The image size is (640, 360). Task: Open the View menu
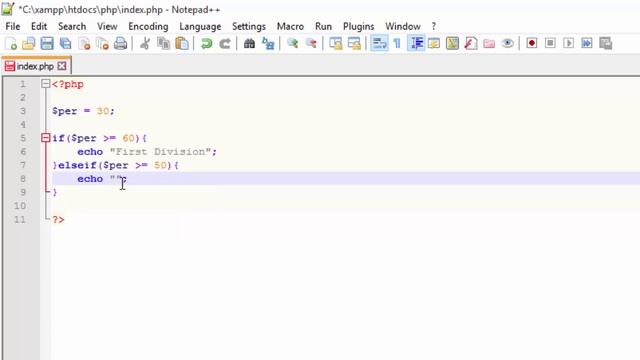[x=107, y=27]
